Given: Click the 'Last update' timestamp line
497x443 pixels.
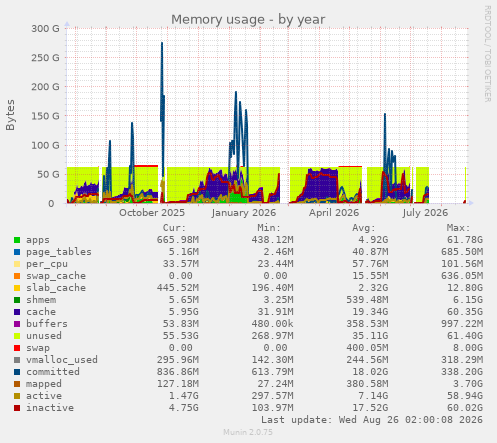Looking at the screenshot, I should click(x=372, y=420).
